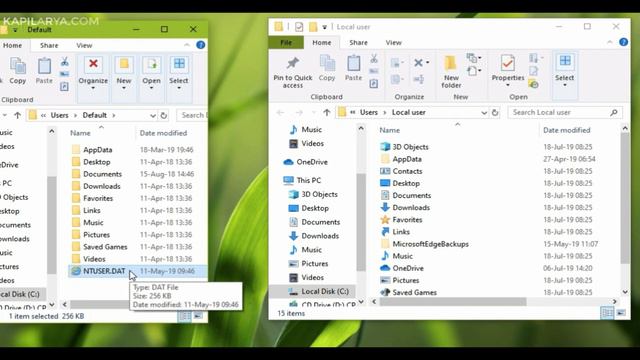Viewport: 640px width, 360px height.
Task: Sort by Date modified in Local user window
Action: [567, 130]
